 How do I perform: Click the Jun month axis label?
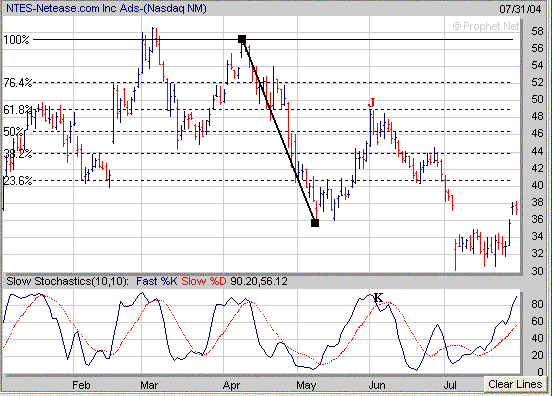[377, 385]
